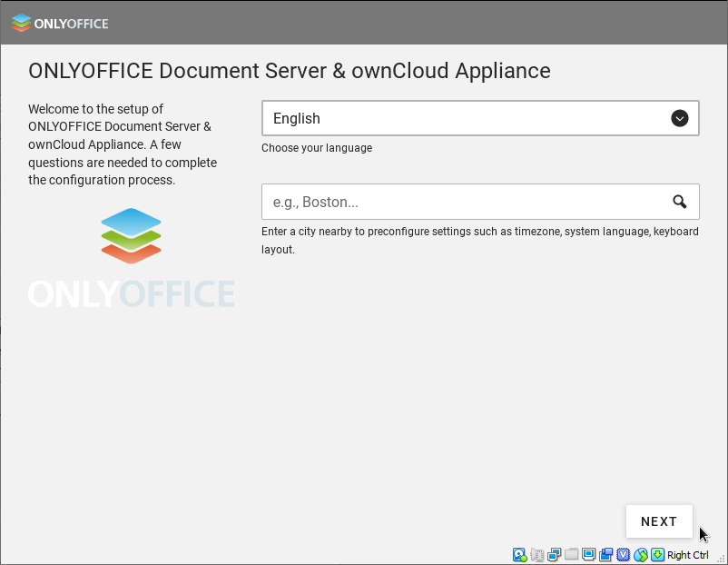The image size is (728, 565).
Task: Click the hard disk activity status icon
Action: (x=520, y=555)
